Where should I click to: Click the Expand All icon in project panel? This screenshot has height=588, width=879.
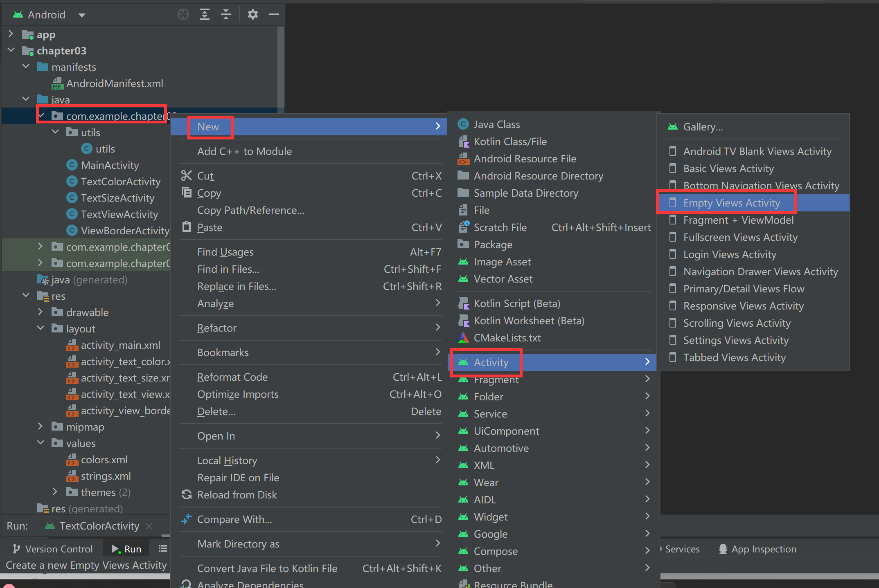tap(205, 15)
